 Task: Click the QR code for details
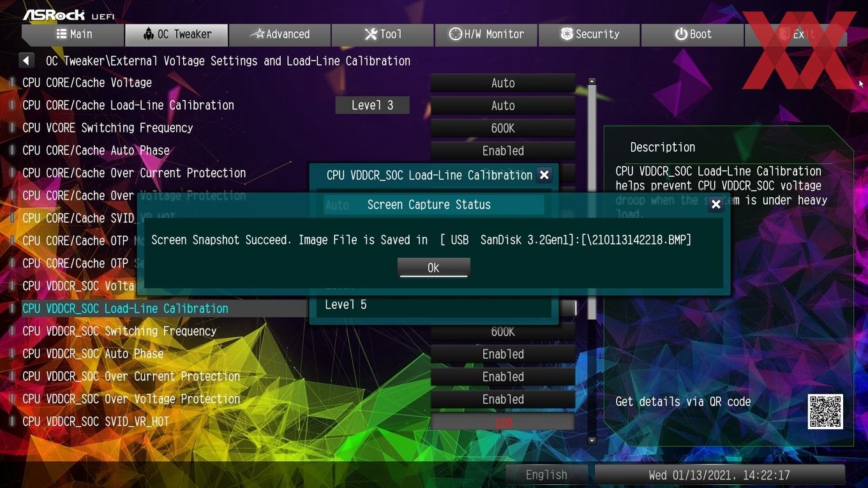pyautogui.click(x=825, y=411)
